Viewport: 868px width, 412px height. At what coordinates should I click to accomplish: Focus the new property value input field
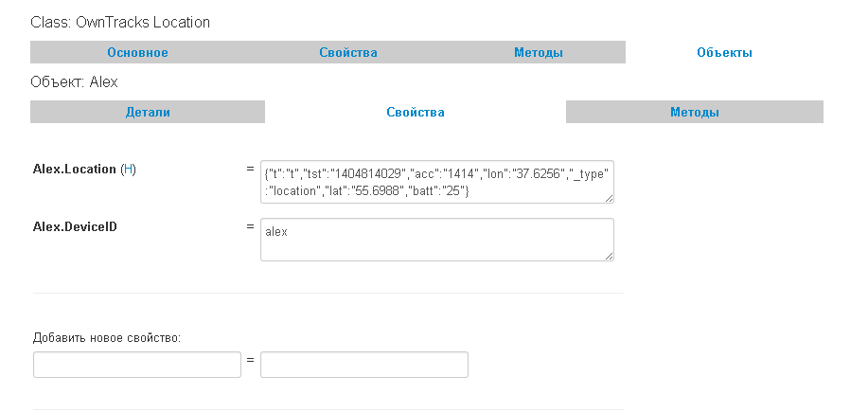pyautogui.click(x=364, y=365)
